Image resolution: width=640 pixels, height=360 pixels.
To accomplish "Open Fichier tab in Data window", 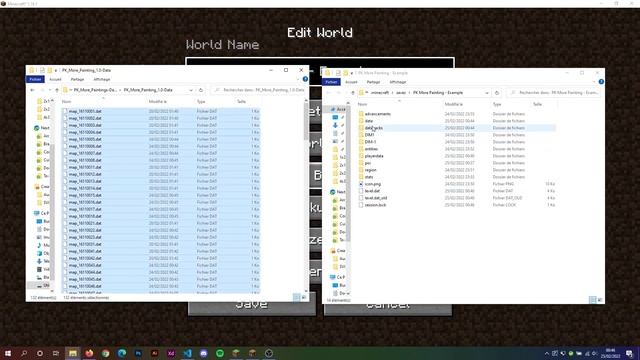I will pos(35,79).
